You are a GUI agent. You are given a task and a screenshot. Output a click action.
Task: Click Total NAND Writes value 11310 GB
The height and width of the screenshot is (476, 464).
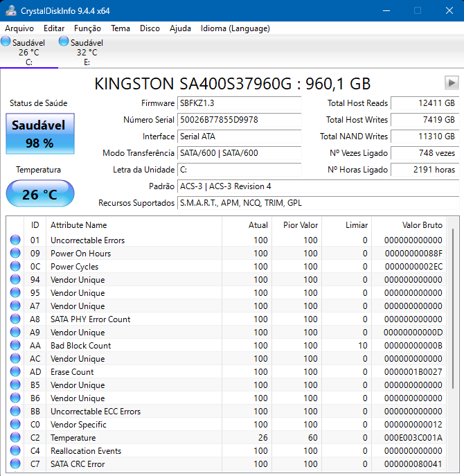point(425,136)
